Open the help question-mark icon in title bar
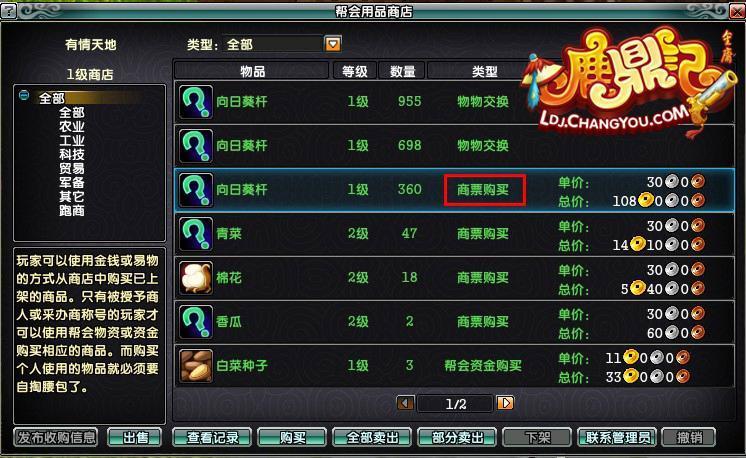 click(9, 10)
